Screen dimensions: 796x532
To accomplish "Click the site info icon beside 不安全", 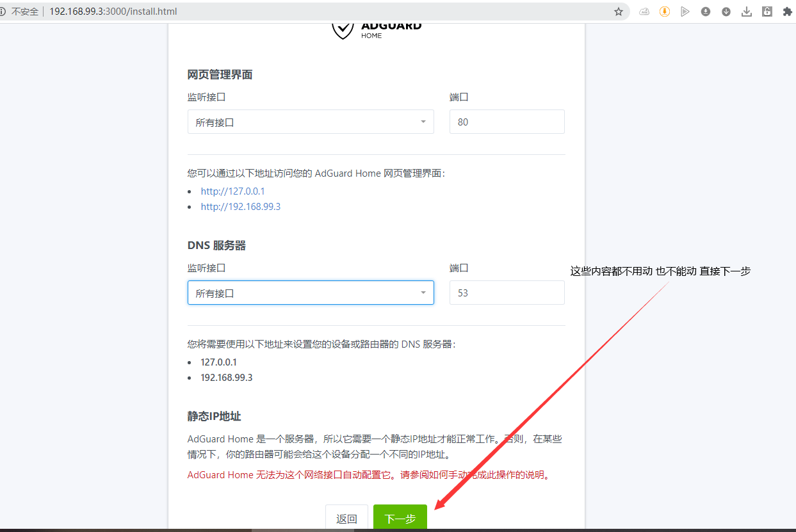I will click(3, 12).
